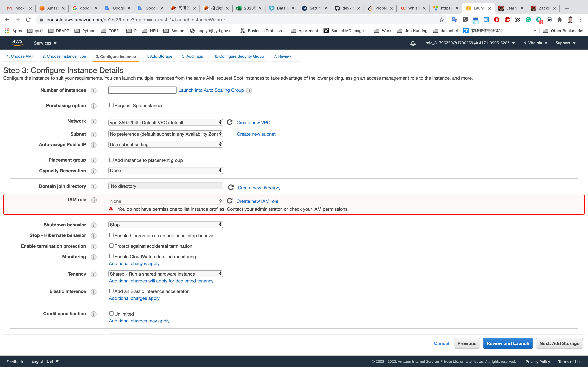Click the Review and Launch button

pyautogui.click(x=508, y=343)
